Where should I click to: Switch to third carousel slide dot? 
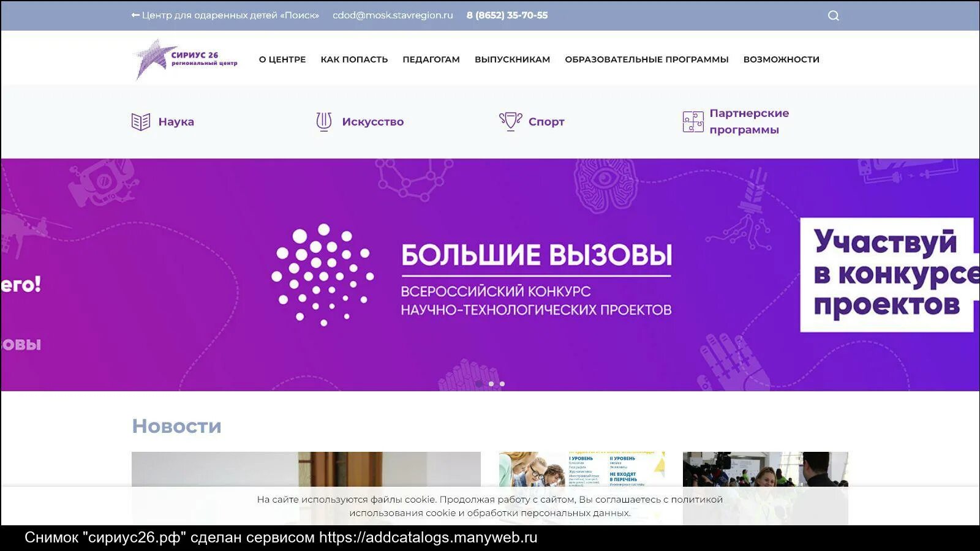pyautogui.click(x=502, y=384)
